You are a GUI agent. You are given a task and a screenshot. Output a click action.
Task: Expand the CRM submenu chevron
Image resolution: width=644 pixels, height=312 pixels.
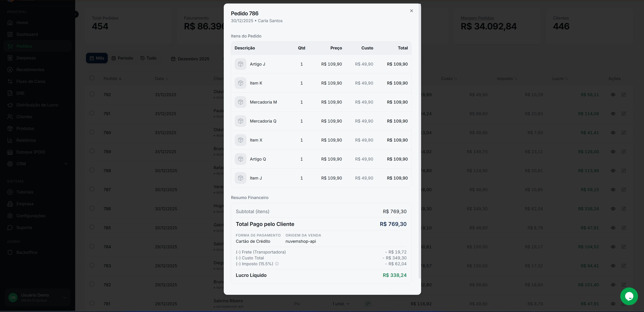pos(66,164)
